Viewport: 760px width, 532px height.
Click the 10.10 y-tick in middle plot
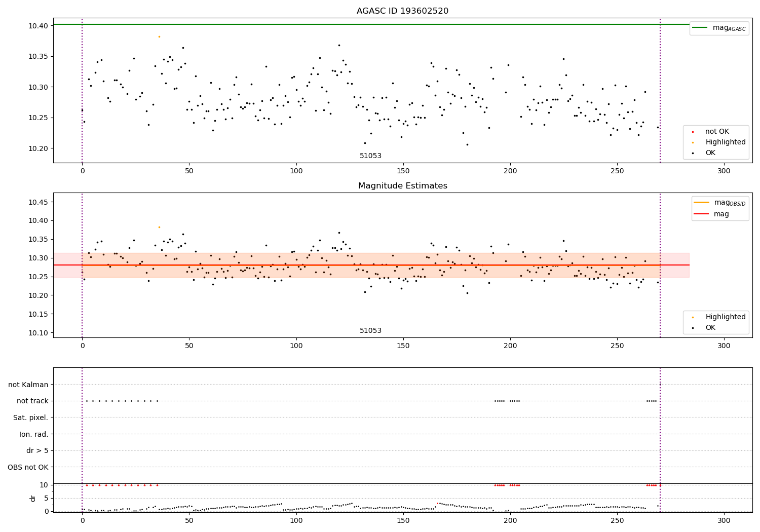tap(39, 333)
